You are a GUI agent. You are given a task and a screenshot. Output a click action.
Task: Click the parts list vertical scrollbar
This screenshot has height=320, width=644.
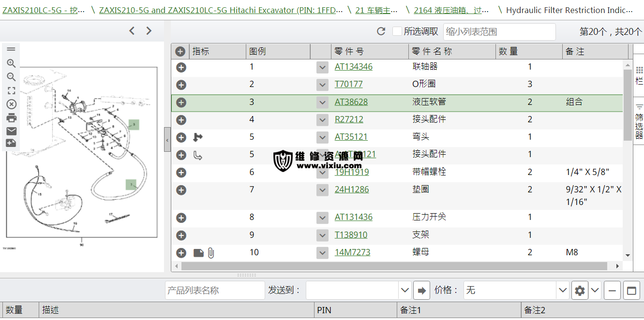click(x=628, y=105)
